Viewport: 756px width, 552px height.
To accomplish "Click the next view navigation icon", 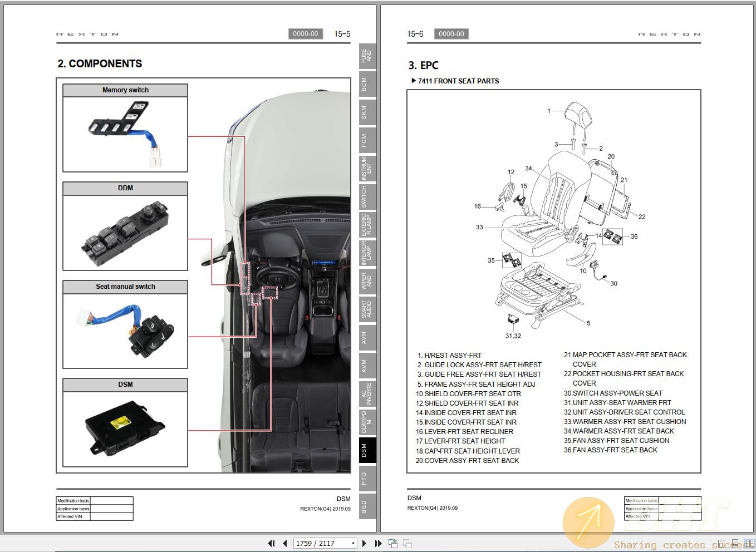I will coord(408,543).
